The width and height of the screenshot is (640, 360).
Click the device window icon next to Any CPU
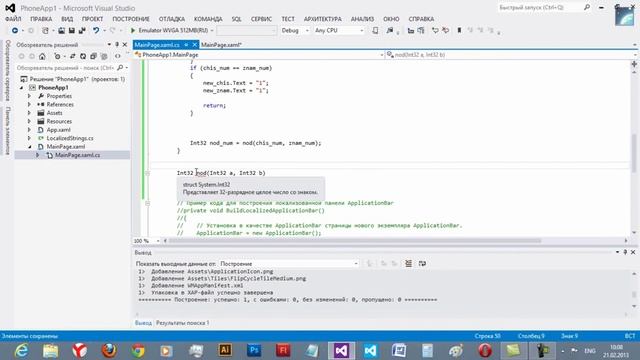(375, 31)
